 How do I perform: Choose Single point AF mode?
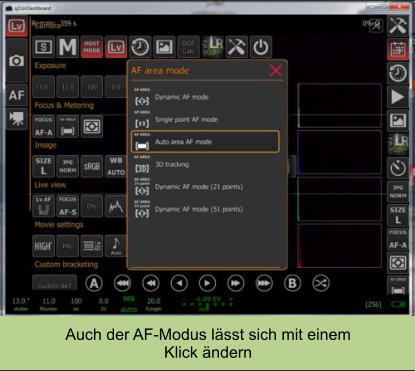205,119
